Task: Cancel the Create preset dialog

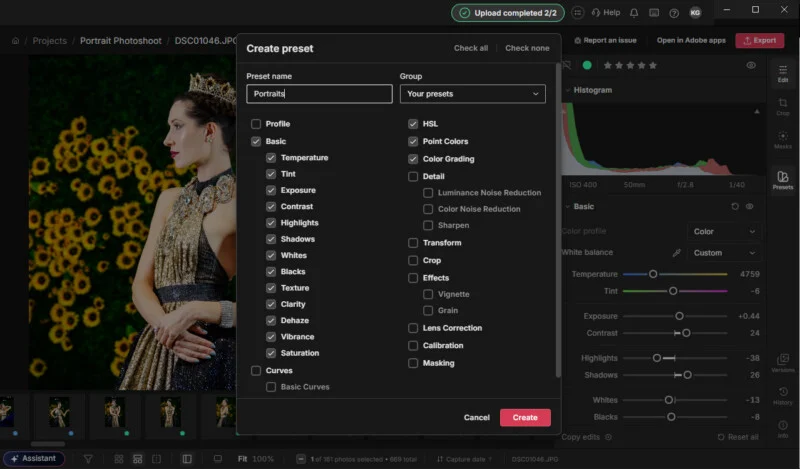Action: click(477, 417)
